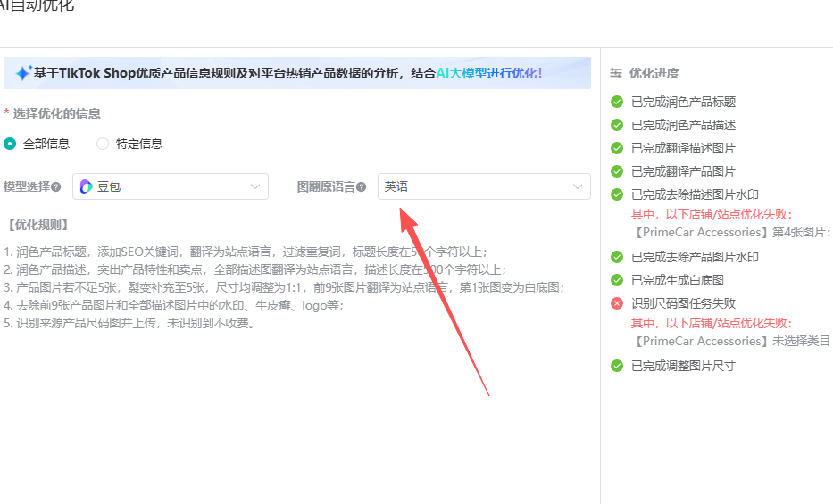833x504 pixels.
Task: Open the 图翻原语言 英语 dropdown
Action: pos(484,186)
